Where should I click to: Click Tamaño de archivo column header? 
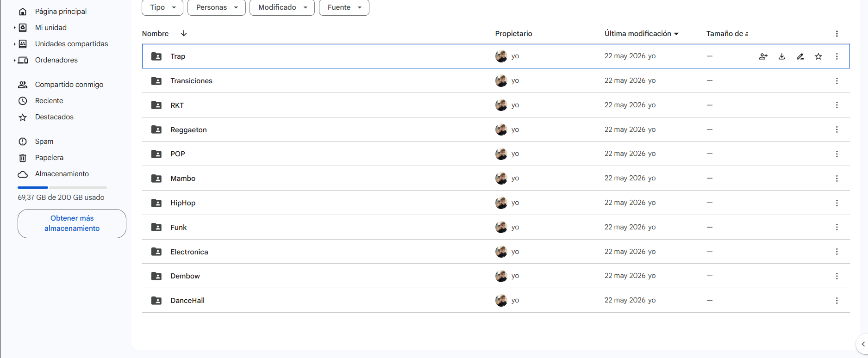coord(727,34)
